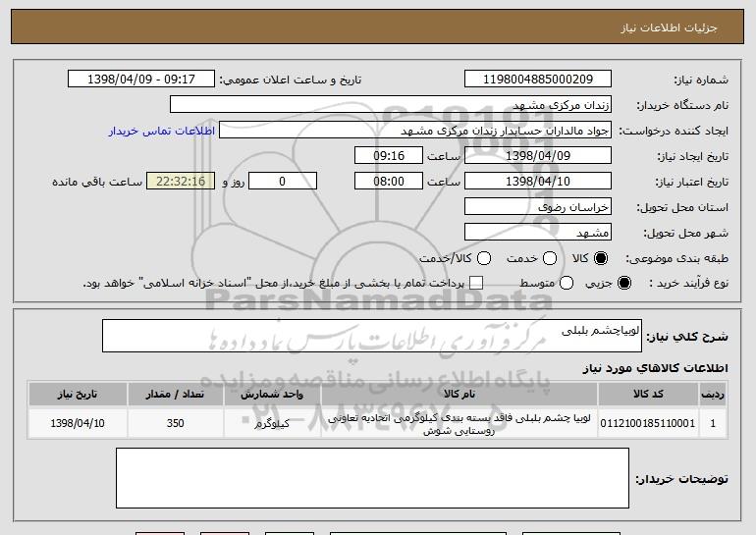Click the واحد شمارش column header
756x535 pixels.
(x=272, y=395)
